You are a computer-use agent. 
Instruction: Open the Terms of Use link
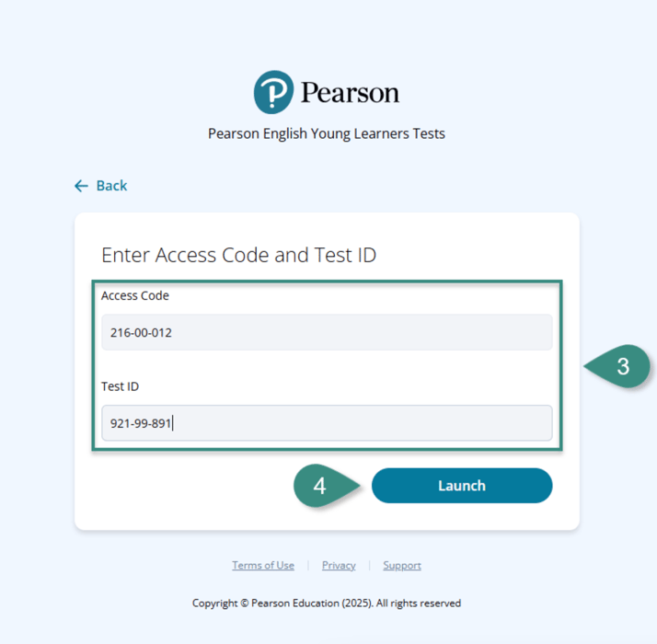[x=263, y=565]
